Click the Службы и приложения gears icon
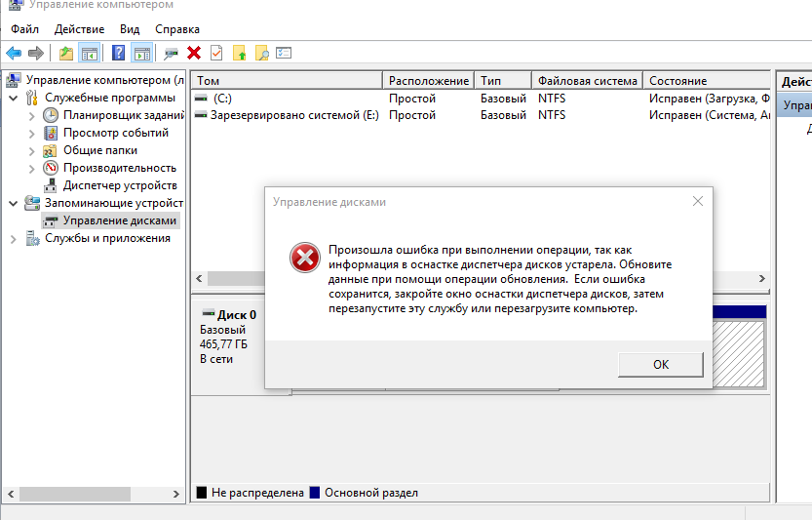Screen dimensions: 812x520 click(32, 238)
